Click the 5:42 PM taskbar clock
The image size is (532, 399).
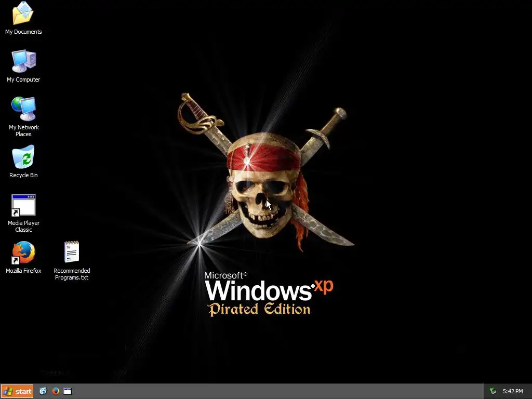(513, 391)
